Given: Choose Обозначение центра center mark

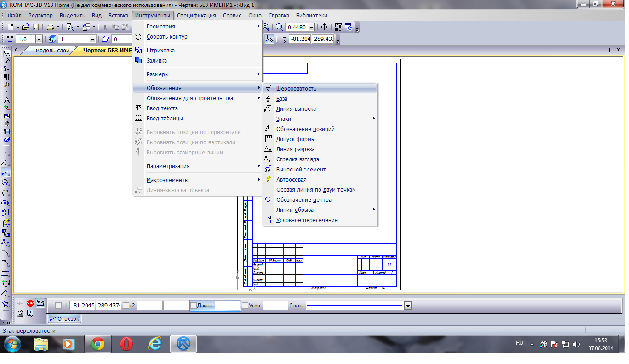Looking at the screenshot, I should [x=320, y=200].
